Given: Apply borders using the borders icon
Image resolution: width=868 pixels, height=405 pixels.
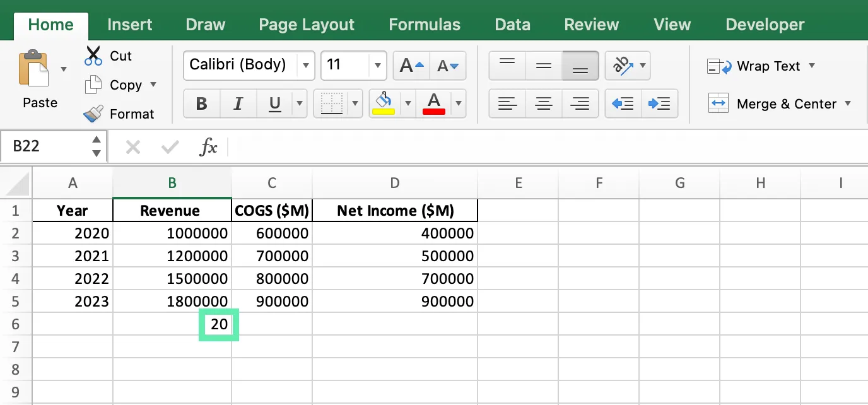Looking at the screenshot, I should click(x=331, y=103).
